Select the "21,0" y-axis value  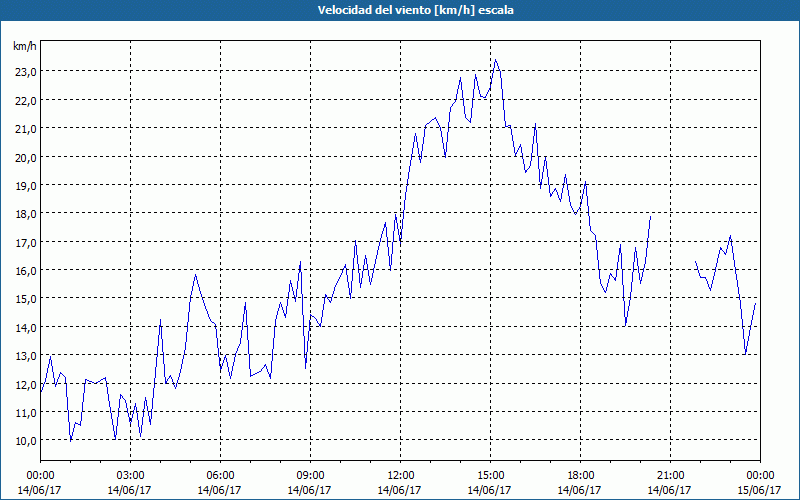pos(26,129)
